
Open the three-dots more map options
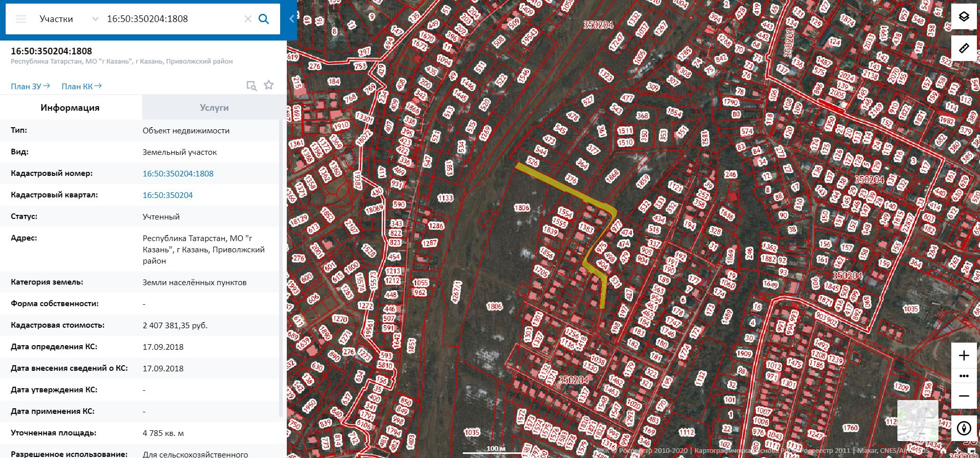[964, 376]
